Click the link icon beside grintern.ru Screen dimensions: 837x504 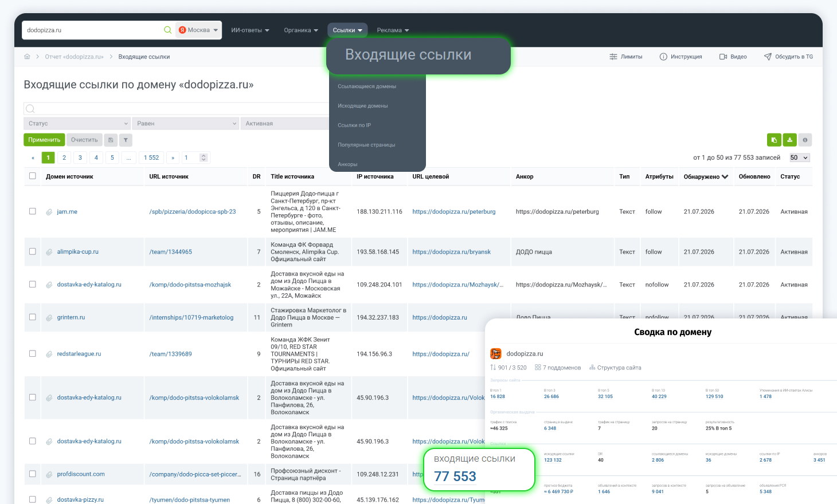coord(49,317)
